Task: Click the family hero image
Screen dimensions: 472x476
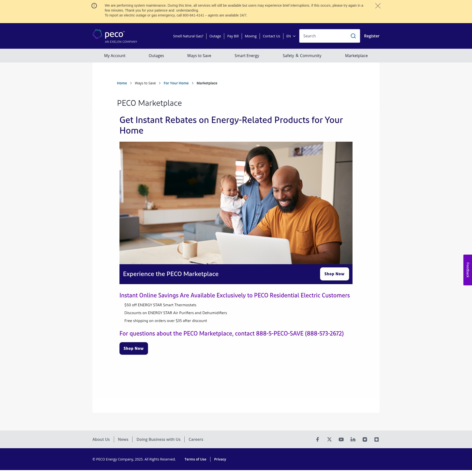Action: pos(236,203)
